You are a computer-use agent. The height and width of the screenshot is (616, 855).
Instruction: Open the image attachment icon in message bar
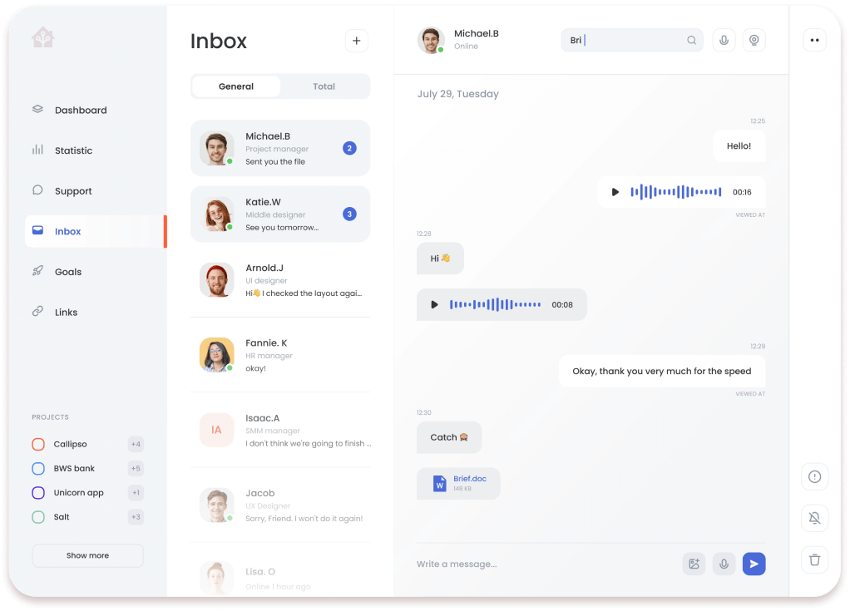pos(694,564)
